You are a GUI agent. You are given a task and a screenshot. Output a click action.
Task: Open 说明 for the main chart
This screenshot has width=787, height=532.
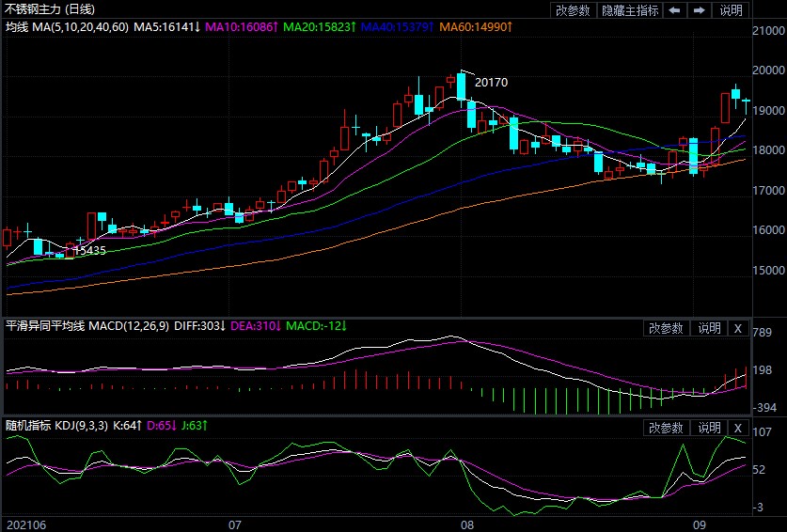(x=731, y=10)
